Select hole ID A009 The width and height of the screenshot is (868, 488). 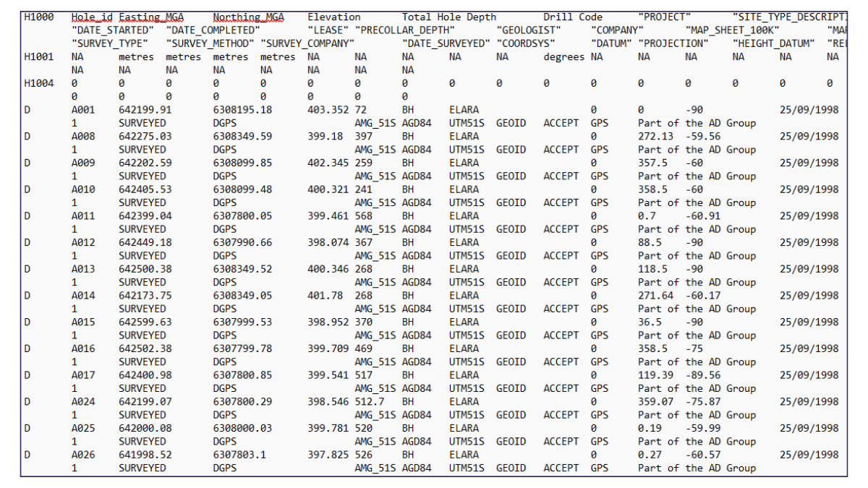(x=83, y=163)
